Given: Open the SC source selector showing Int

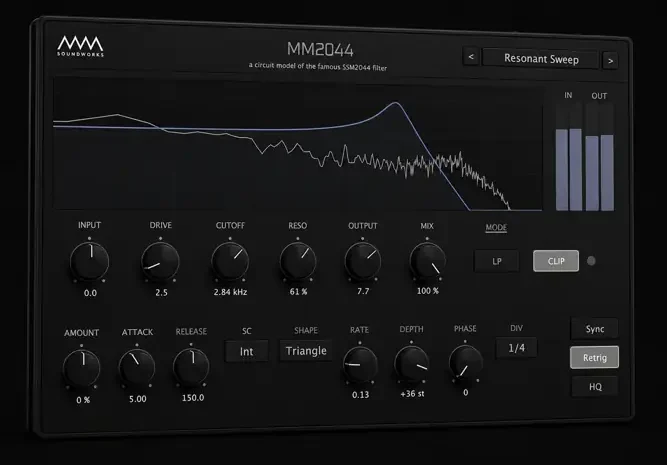Looking at the screenshot, I should pyautogui.click(x=247, y=351).
